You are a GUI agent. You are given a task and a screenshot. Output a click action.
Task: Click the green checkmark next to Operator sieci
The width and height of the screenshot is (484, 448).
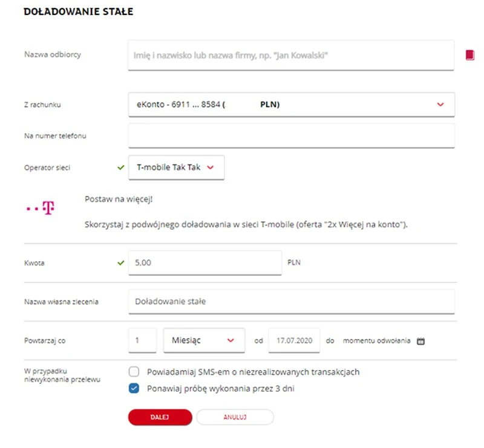121,167
